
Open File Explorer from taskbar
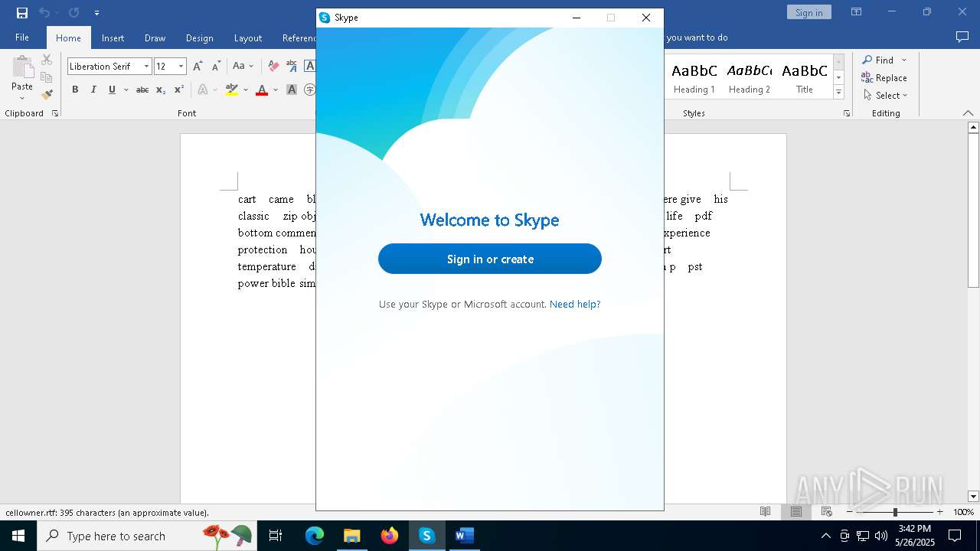tap(351, 536)
